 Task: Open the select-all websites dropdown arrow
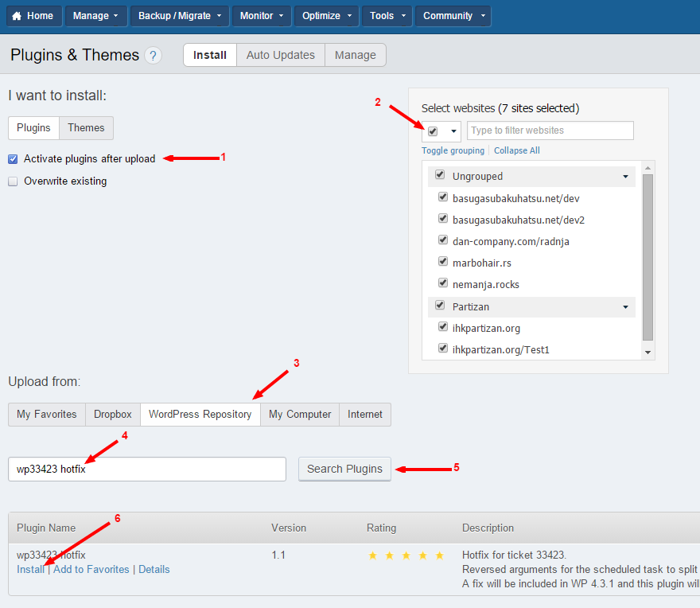click(453, 131)
